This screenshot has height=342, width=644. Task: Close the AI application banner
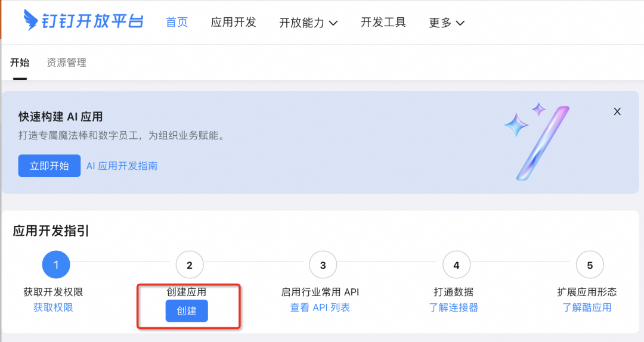617,111
